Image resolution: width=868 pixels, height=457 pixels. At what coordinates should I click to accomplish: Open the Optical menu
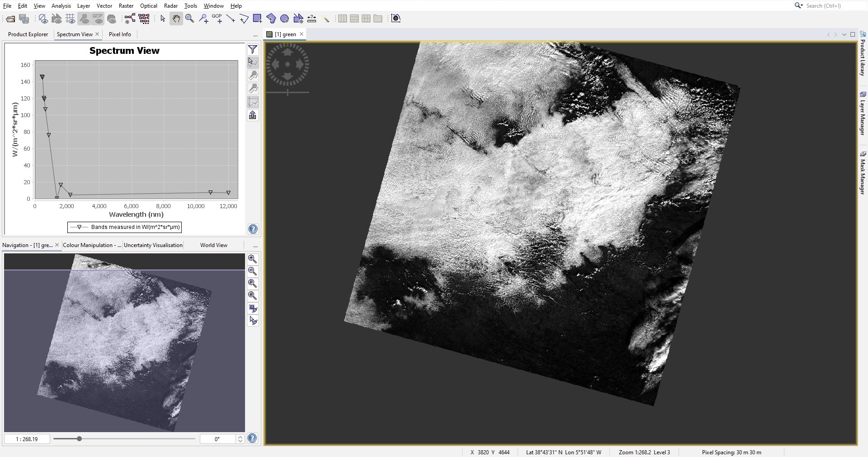(x=149, y=6)
